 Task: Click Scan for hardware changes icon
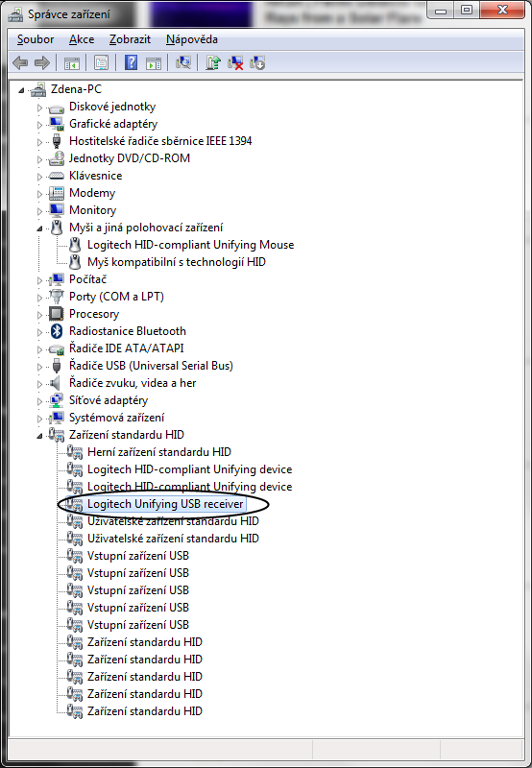point(182,62)
